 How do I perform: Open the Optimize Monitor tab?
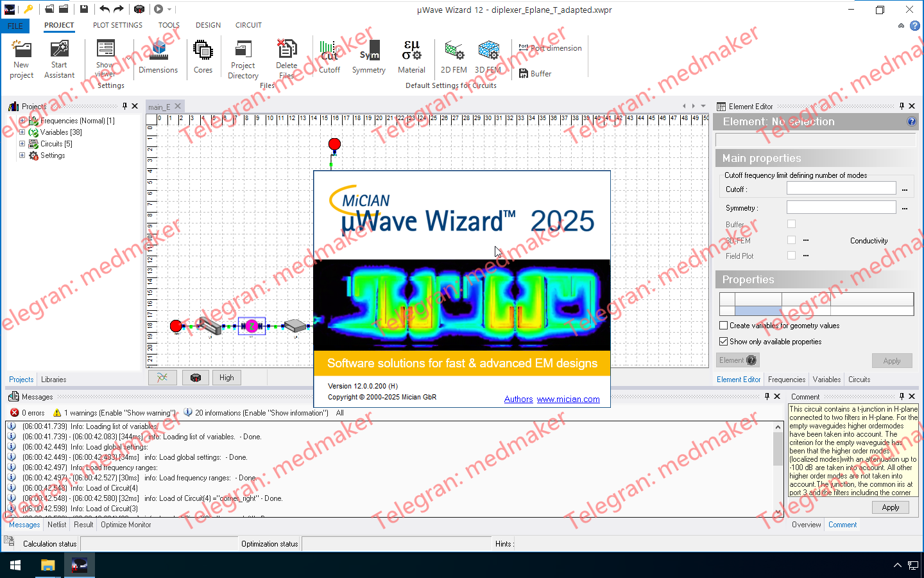coord(126,525)
